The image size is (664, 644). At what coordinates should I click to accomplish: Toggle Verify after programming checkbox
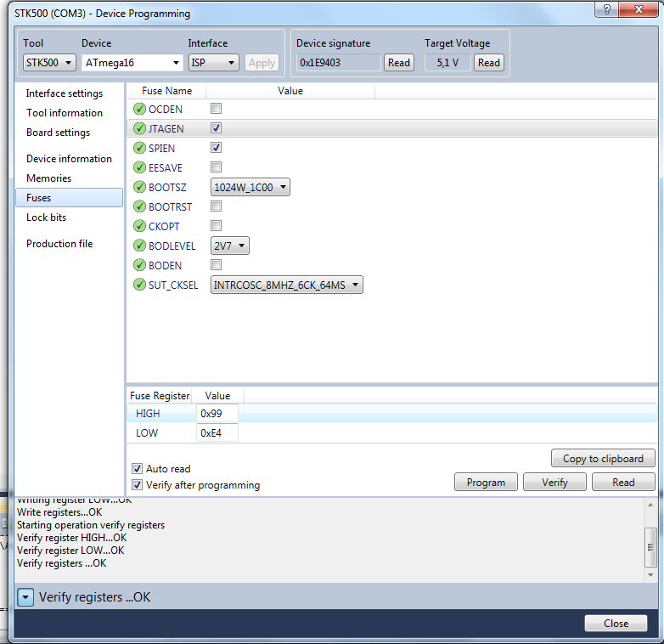(137, 484)
